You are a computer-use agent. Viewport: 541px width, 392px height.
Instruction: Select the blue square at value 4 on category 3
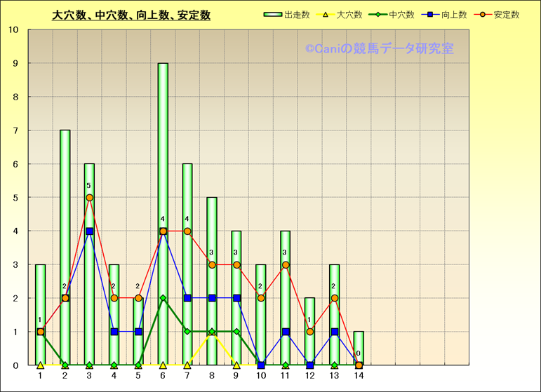pyautogui.click(x=89, y=231)
